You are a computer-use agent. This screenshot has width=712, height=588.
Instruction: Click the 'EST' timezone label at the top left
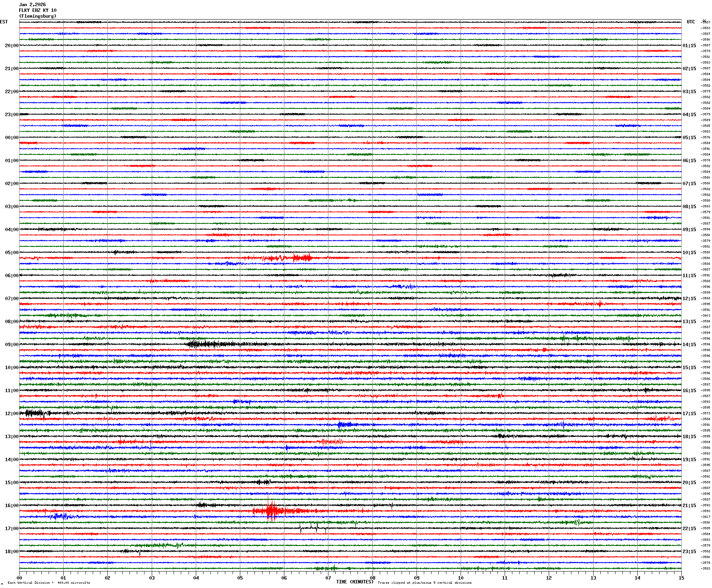pos(4,22)
